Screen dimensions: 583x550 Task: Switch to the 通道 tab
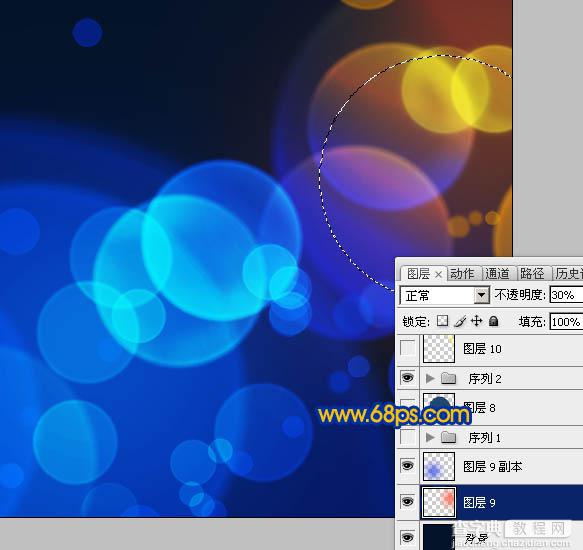497,274
